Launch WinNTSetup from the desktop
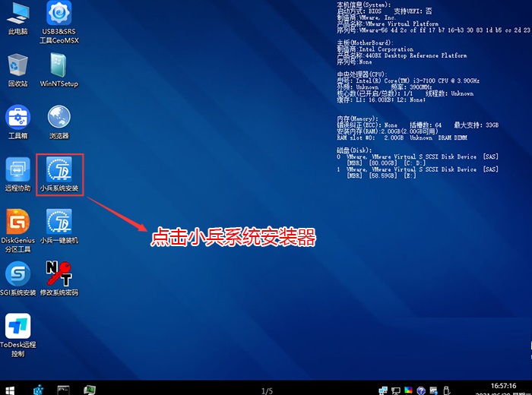The height and width of the screenshot is (395, 532). [x=59, y=70]
